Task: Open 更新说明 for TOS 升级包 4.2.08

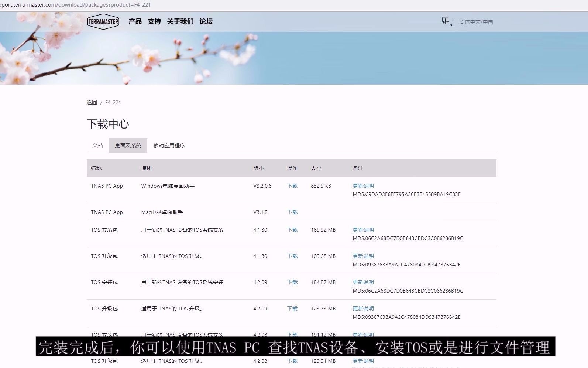Action: 363,361
